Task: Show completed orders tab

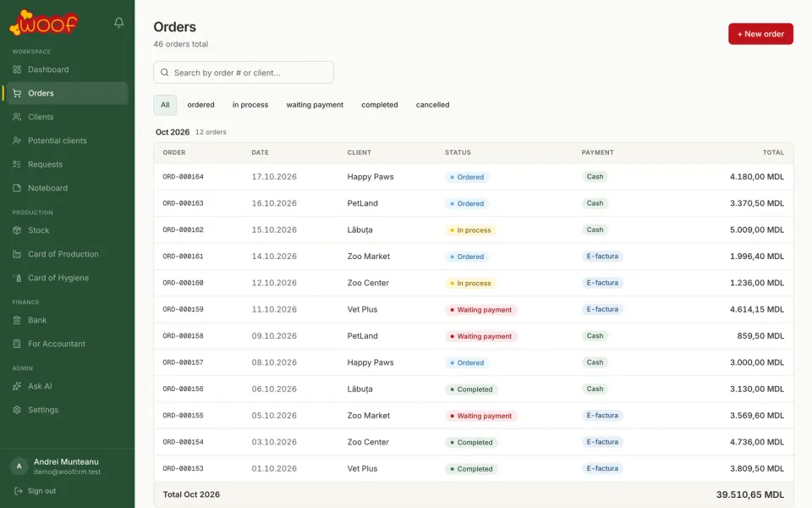Action: [380, 105]
